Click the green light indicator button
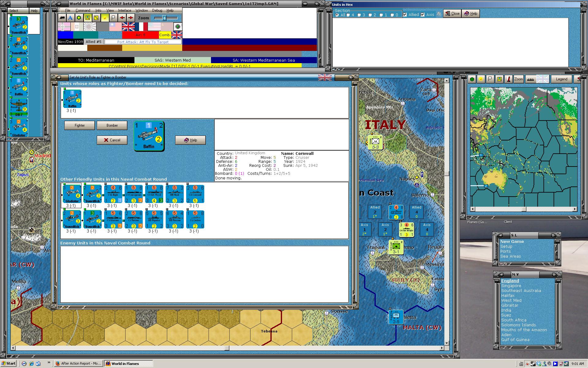The width and height of the screenshot is (588, 368). [x=178, y=27]
